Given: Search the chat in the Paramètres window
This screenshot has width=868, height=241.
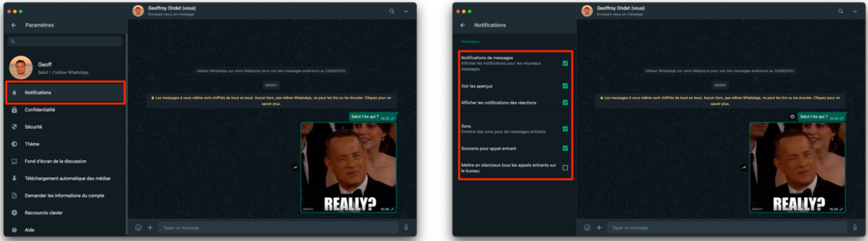Looking at the screenshot, I should [x=392, y=11].
